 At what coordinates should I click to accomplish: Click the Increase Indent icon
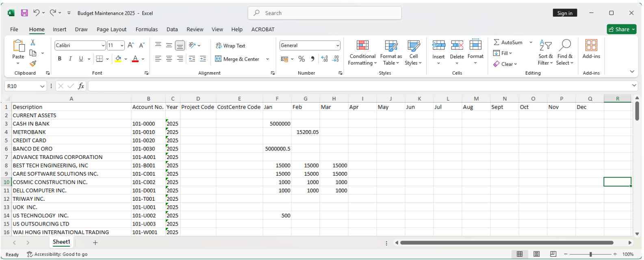click(203, 59)
